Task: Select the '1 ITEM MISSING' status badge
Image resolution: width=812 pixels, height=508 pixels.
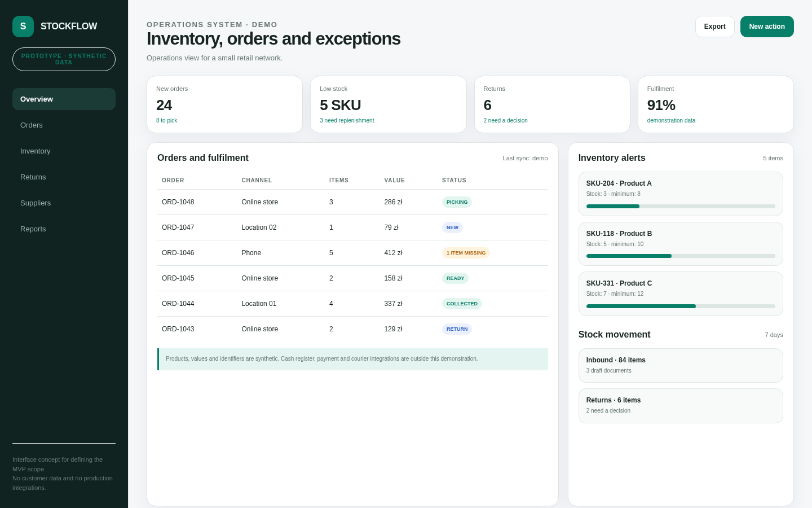Action: coord(466,253)
